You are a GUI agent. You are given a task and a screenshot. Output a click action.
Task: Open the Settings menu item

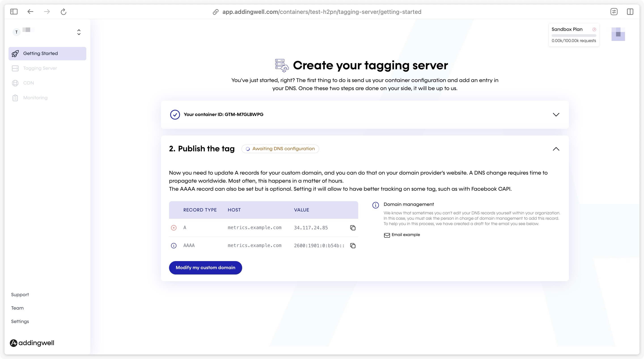(x=20, y=321)
